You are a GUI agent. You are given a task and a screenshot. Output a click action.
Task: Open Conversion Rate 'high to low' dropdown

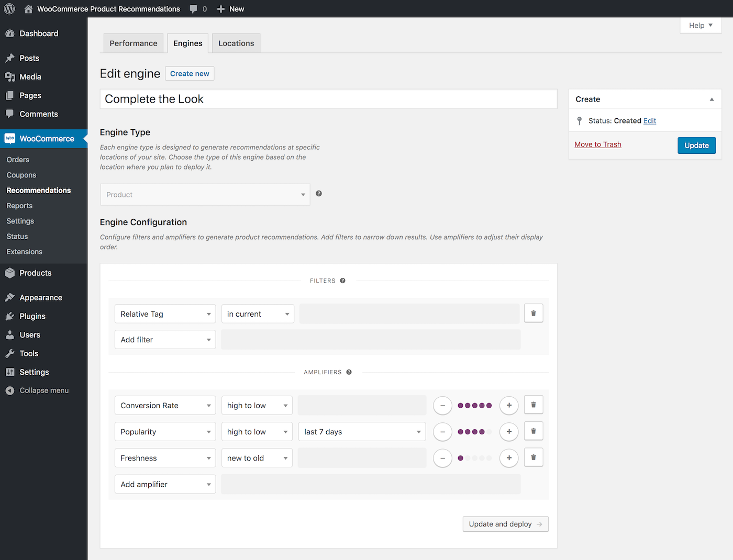coord(257,406)
